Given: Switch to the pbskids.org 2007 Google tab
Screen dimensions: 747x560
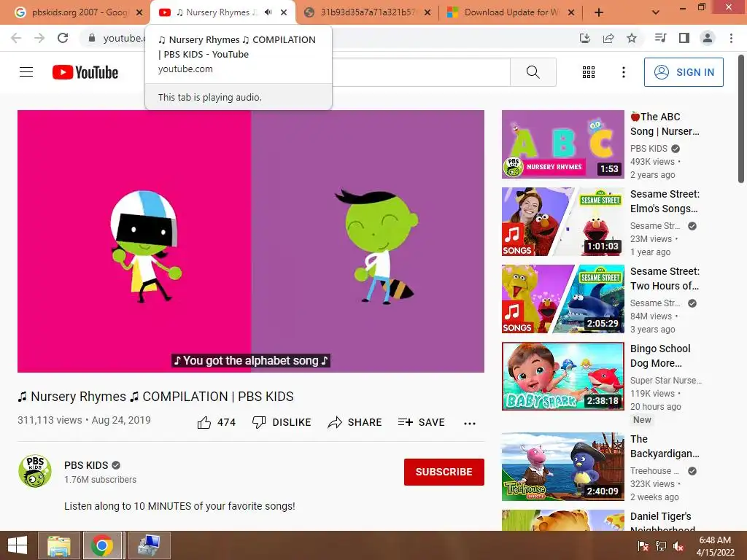Looking at the screenshot, I should [x=79, y=12].
